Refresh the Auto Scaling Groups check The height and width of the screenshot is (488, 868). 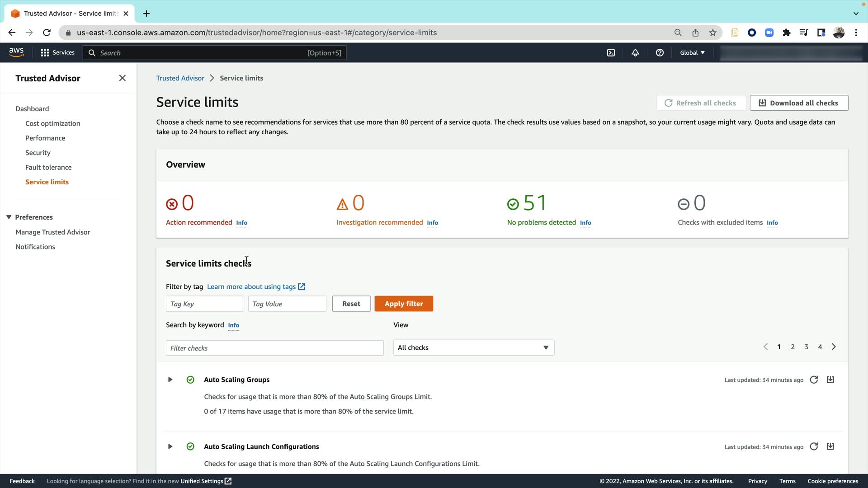[x=814, y=380]
